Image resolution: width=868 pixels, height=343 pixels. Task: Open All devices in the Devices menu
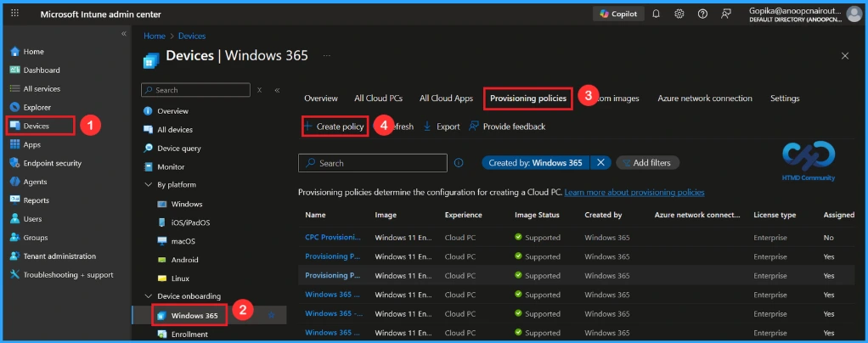[175, 129]
